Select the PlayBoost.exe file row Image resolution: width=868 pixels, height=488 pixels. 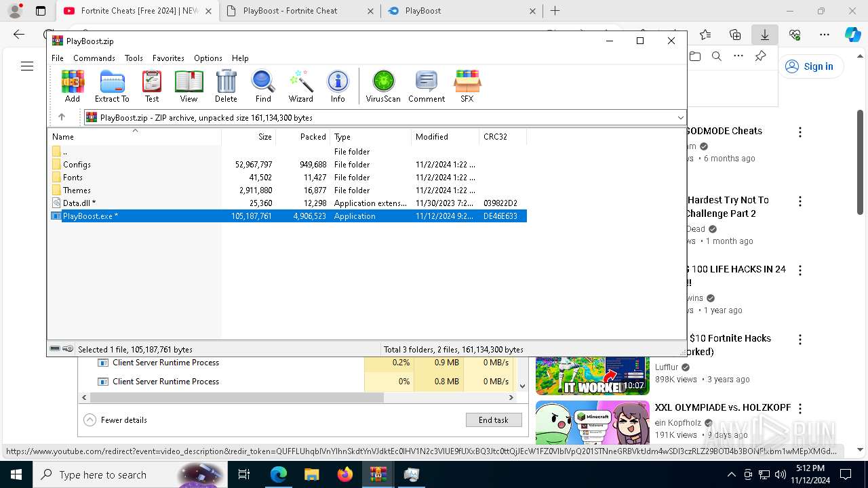click(288, 216)
